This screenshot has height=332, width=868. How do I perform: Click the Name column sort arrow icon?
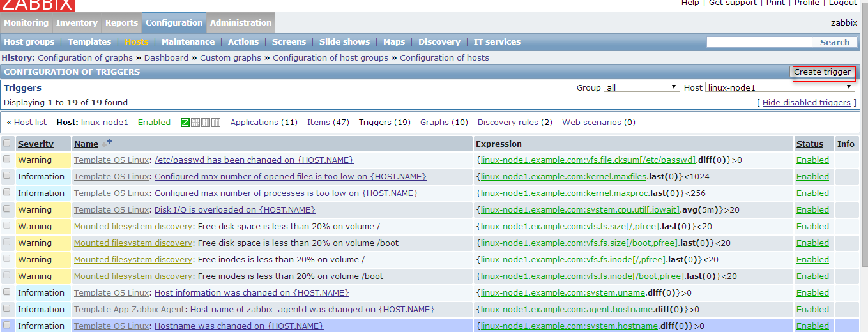click(x=107, y=143)
